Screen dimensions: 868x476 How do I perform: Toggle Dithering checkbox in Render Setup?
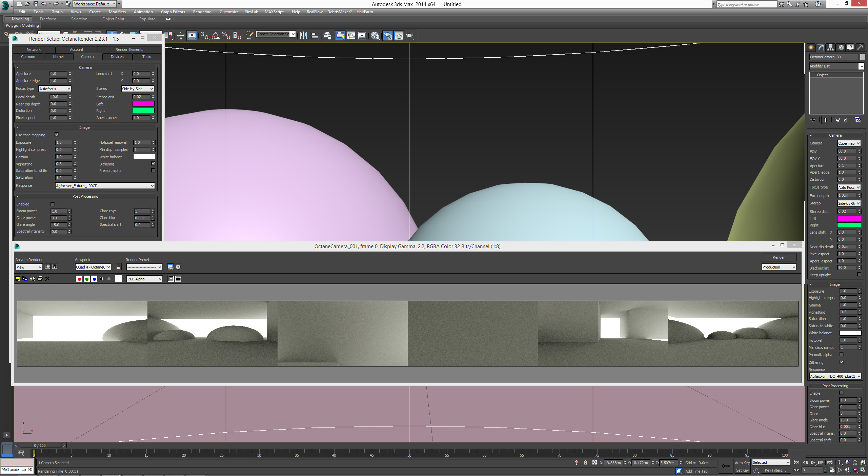pyautogui.click(x=153, y=164)
